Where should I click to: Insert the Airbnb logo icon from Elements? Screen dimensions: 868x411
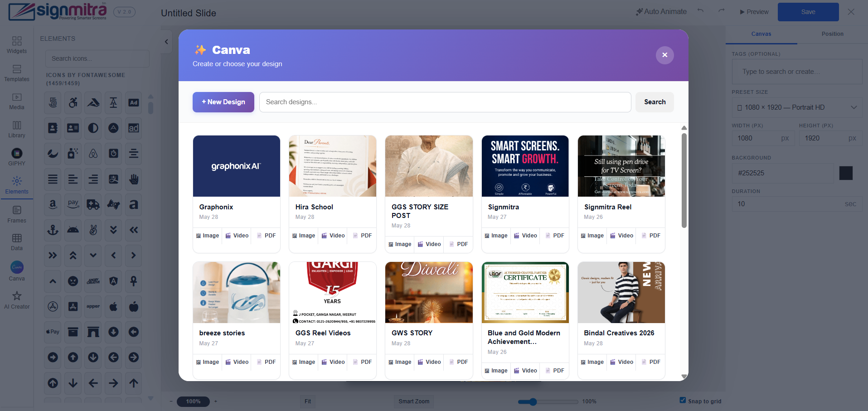93,154
